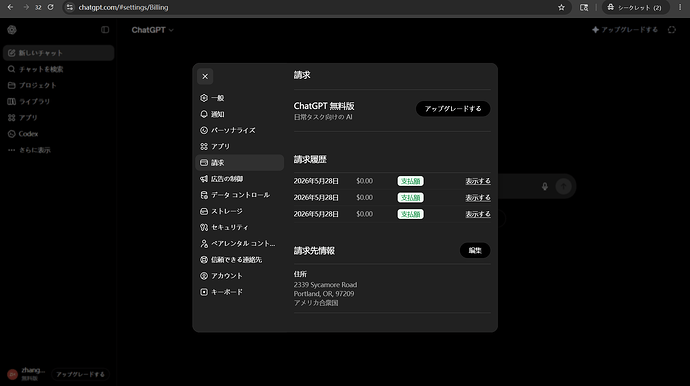Click the keyboard icon beside キーボード
690x386 pixels.
[204, 292]
